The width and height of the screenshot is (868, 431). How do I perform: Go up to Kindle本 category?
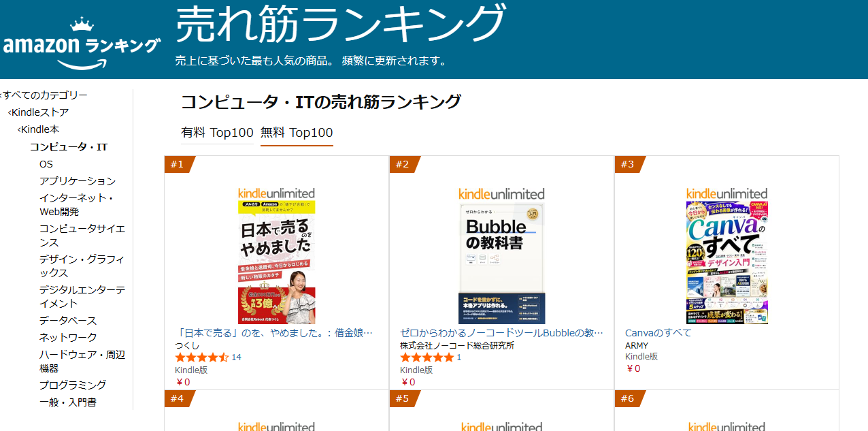pyautogui.click(x=38, y=129)
